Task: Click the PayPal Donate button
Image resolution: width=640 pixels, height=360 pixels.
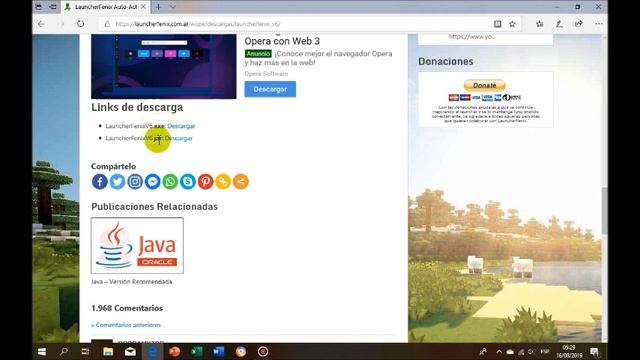Action: pos(484,85)
